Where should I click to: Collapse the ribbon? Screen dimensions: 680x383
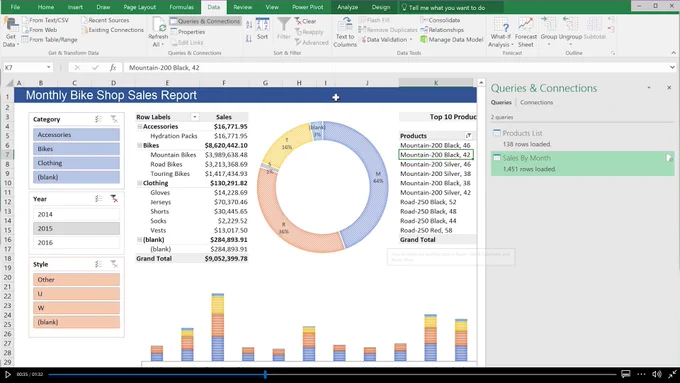673,53
